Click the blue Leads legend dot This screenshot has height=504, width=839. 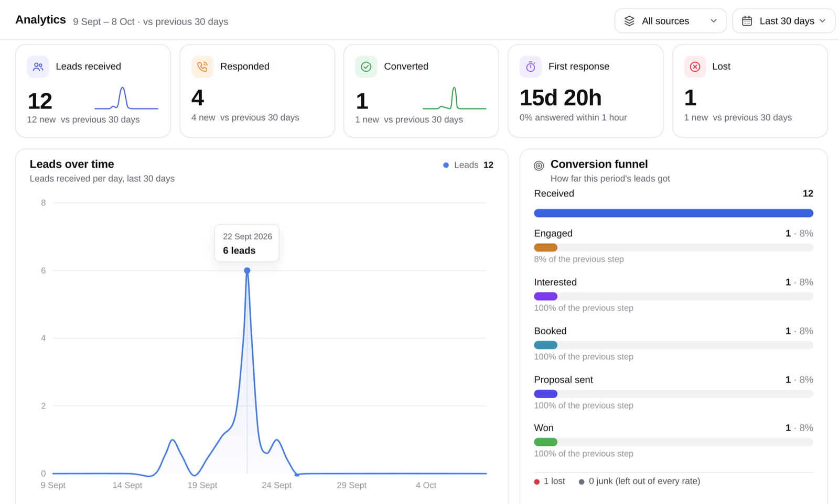446,165
